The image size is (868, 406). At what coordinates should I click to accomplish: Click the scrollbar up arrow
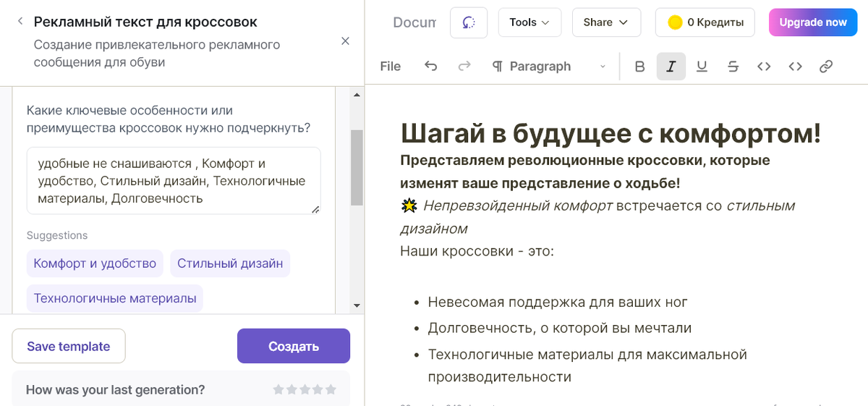(357, 95)
